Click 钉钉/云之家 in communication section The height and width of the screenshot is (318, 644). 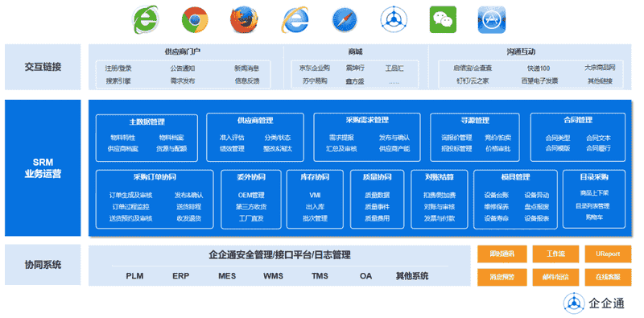coord(472,81)
